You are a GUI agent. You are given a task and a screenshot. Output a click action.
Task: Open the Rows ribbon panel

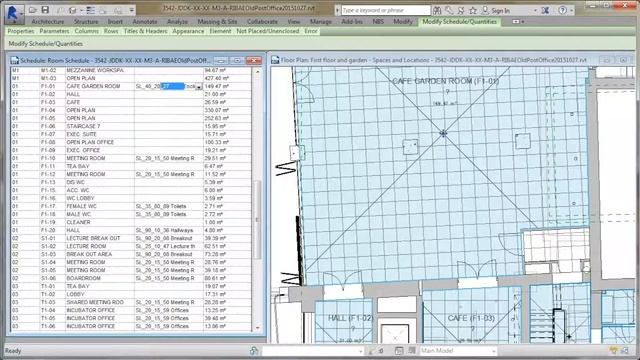[111, 31]
